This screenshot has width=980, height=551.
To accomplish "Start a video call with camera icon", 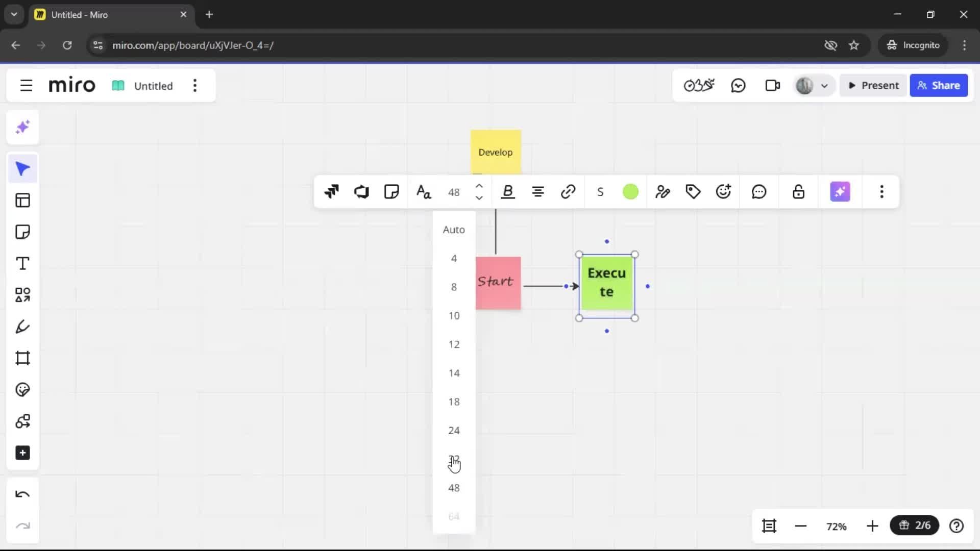I will point(772,86).
